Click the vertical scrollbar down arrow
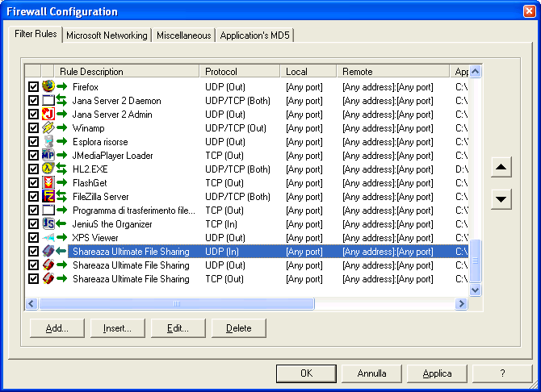 click(475, 290)
